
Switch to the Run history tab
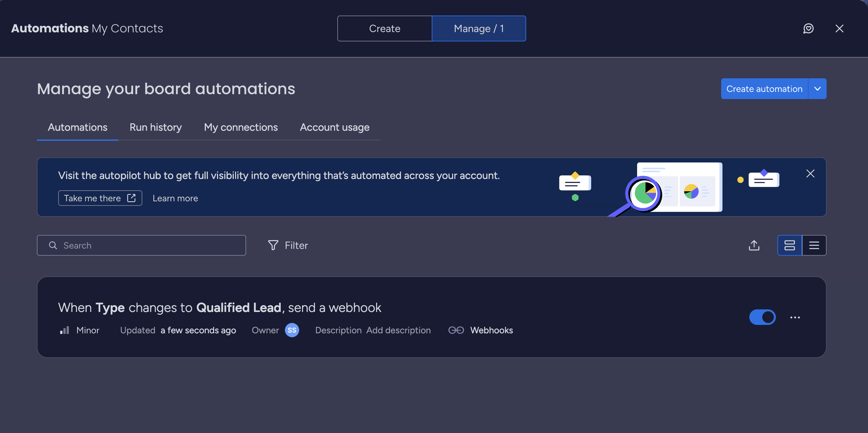point(155,127)
